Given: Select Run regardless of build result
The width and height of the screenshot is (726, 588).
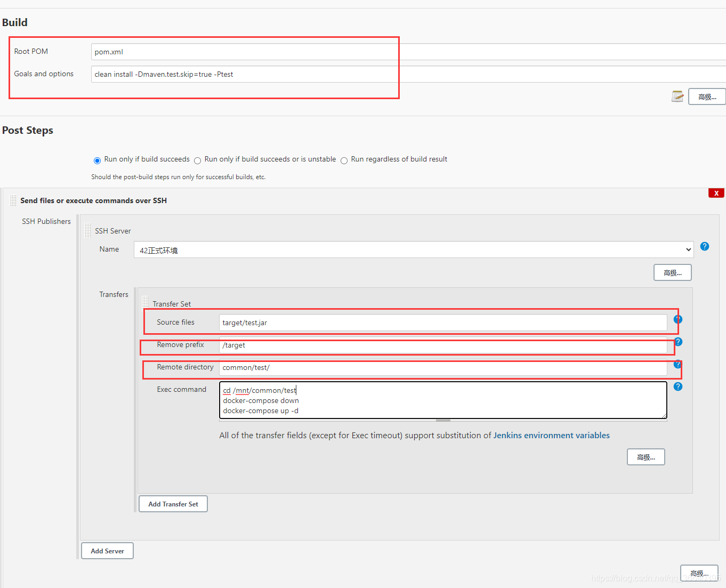Looking at the screenshot, I should (x=344, y=160).
